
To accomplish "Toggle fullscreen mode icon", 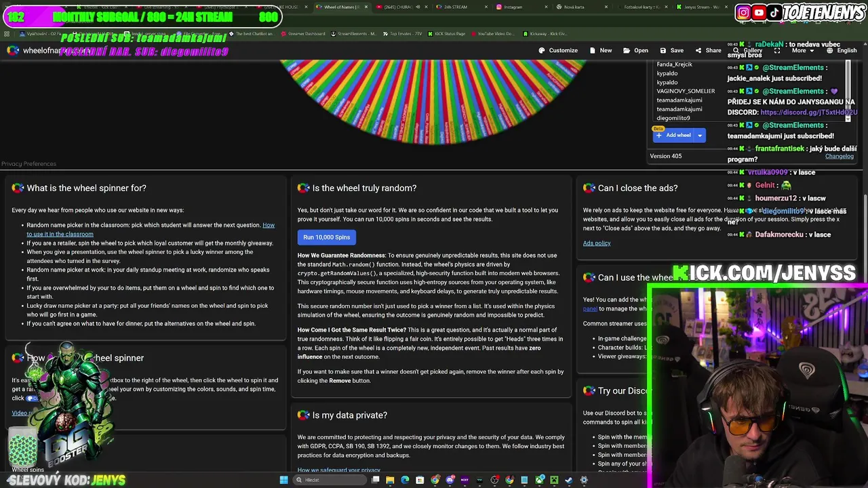I will (x=777, y=50).
